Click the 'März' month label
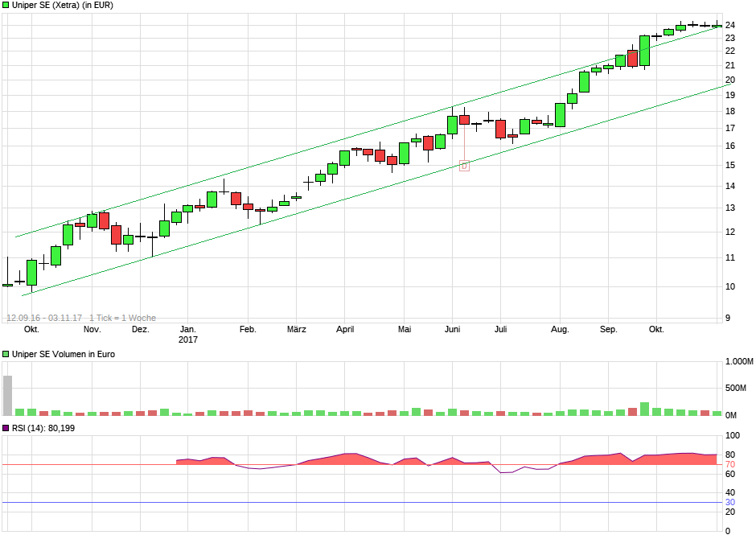 coord(297,329)
